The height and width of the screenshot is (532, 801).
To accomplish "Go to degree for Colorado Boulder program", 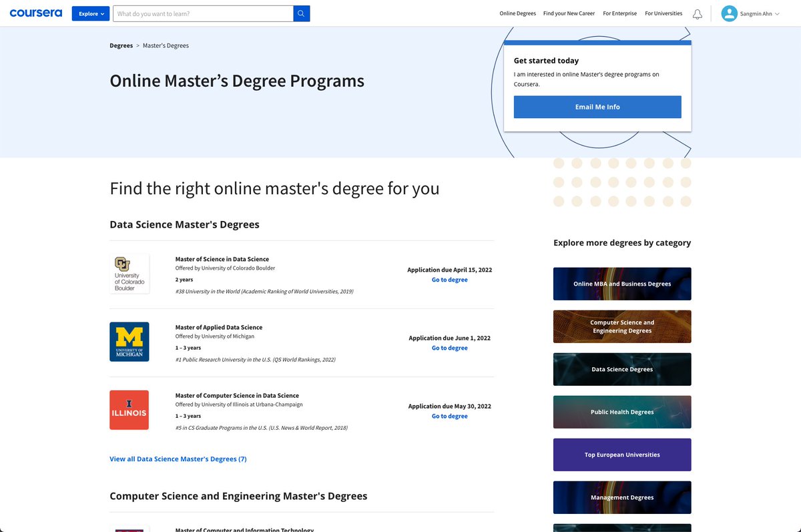I will pos(449,280).
